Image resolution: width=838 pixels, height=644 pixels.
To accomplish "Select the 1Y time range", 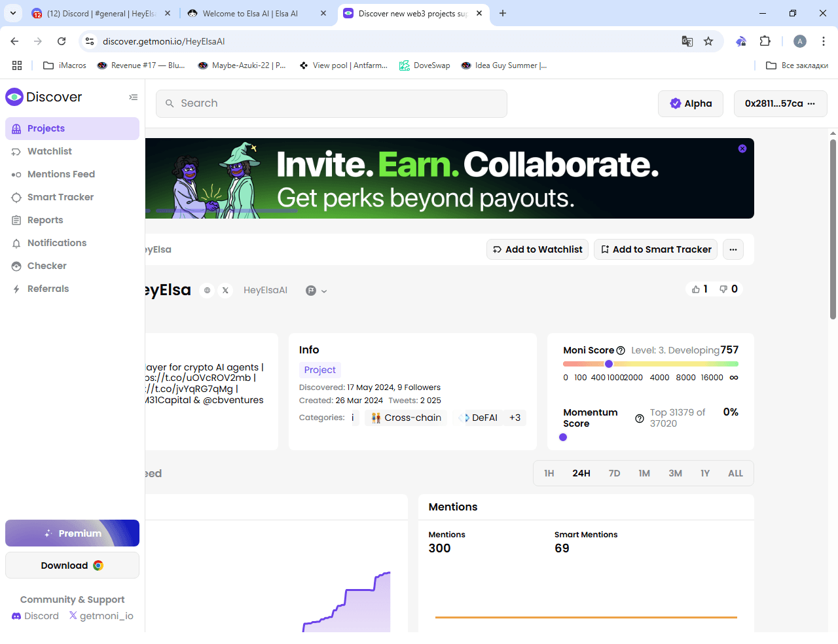I will pyautogui.click(x=705, y=473).
